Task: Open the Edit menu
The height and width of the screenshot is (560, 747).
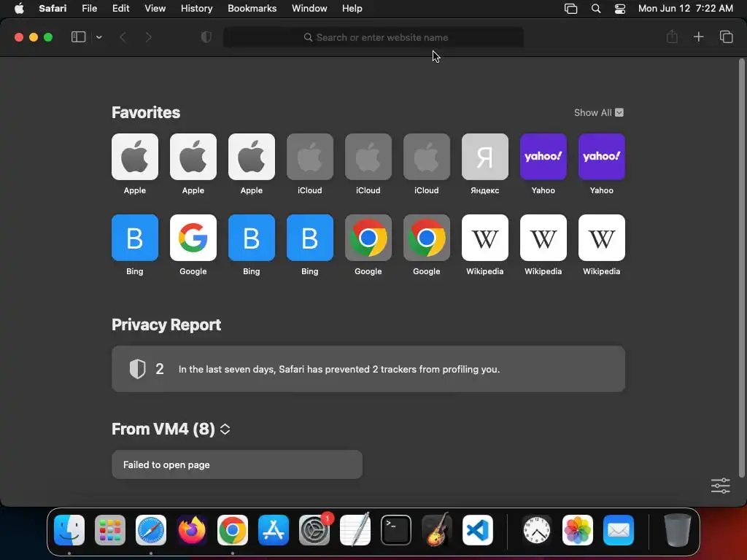Action: point(120,9)
